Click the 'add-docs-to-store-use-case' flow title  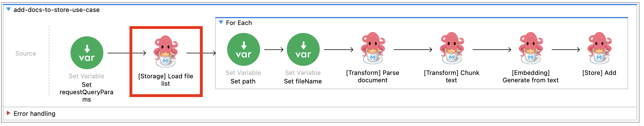(57, 10)
